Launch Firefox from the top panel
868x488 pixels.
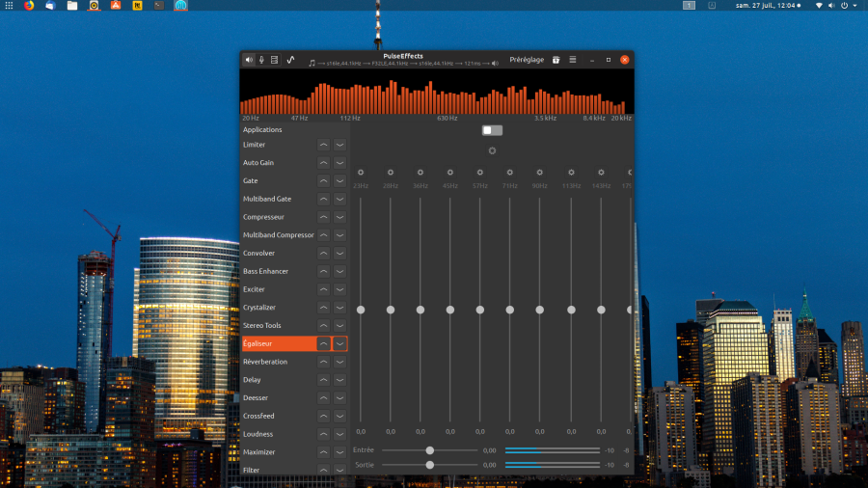(29, 6)
